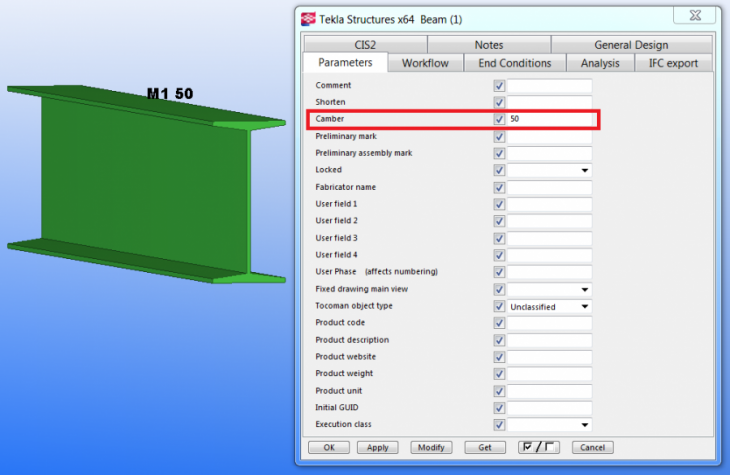
Task: Expand the Execution class dropdown
Action: 584,425
